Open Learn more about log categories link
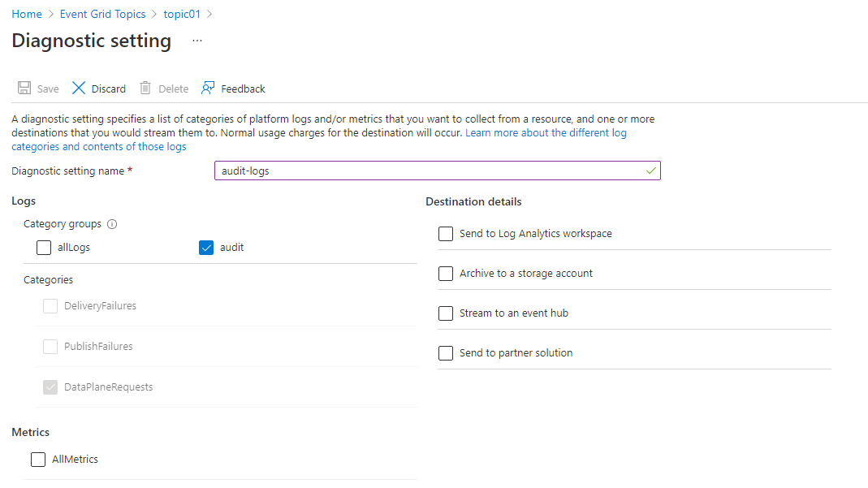Viewport: 868px width, 488px height. pos(545,132)
